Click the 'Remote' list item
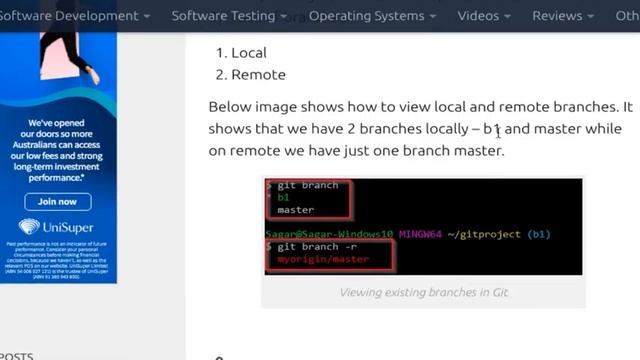Viewport: 640px width, 360px height. [258, 75]
